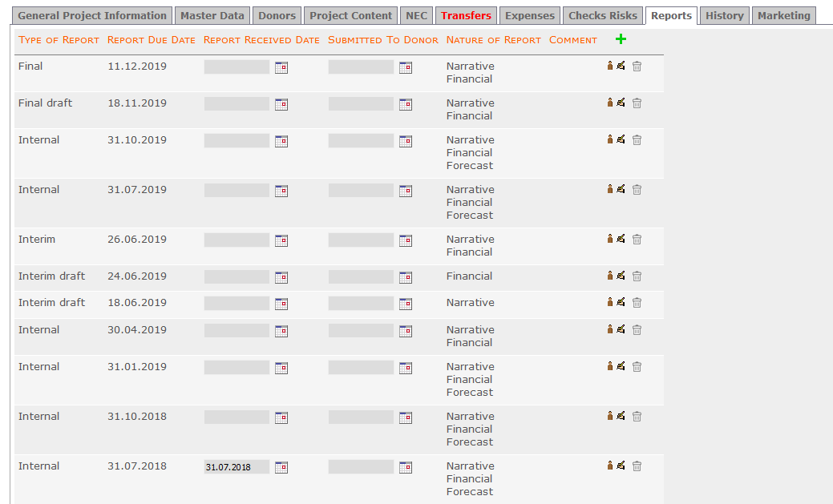
Task: Open calendar picker for Final report received date
Action: 281,67
